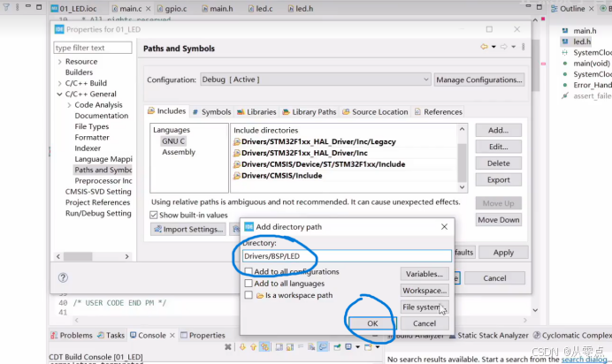Switch to the Source Location tab

[375, 112]
